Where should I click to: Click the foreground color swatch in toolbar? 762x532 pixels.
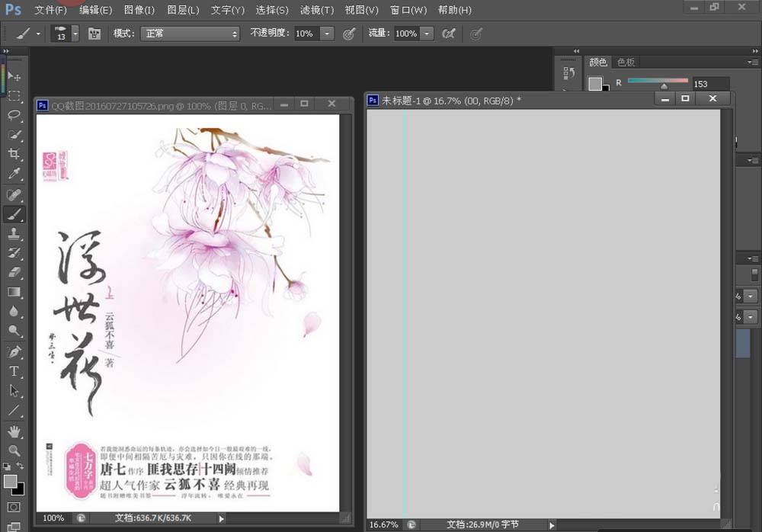tap(10, 481)
